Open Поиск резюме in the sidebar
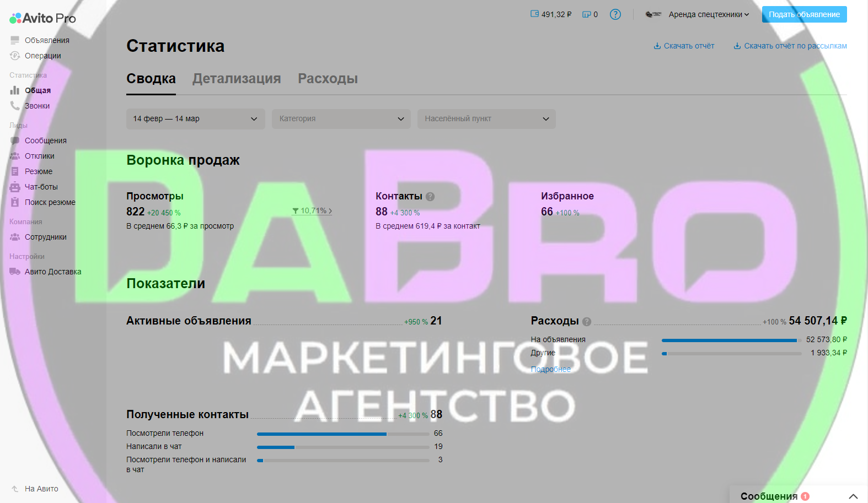Image resolution: width=868 pixels, height=503 pixels. click(x=50, y=202)
